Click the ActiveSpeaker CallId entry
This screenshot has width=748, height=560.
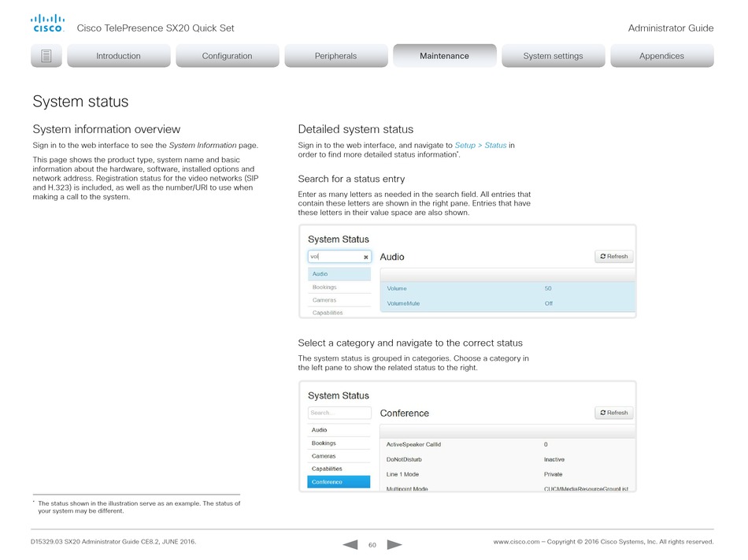click(413, 444)
